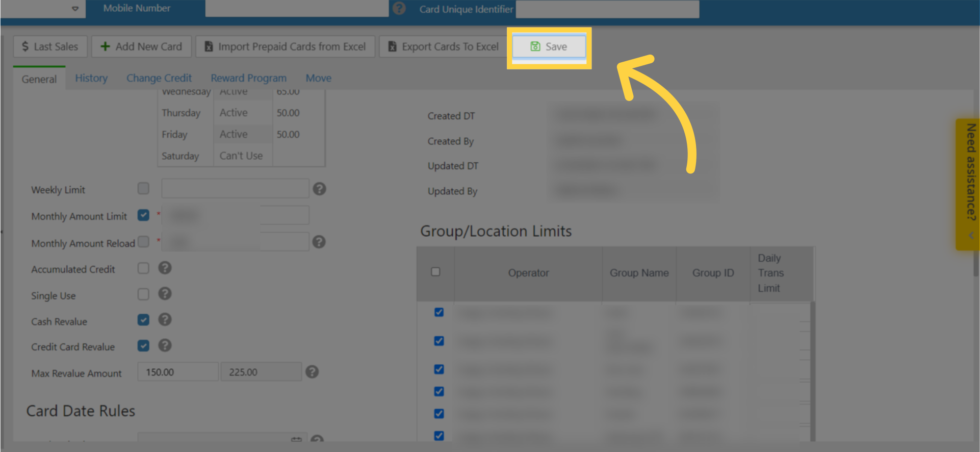Enable the Weekly Limit checkbox
The image size is (980, 452).
tap(143, 188)
